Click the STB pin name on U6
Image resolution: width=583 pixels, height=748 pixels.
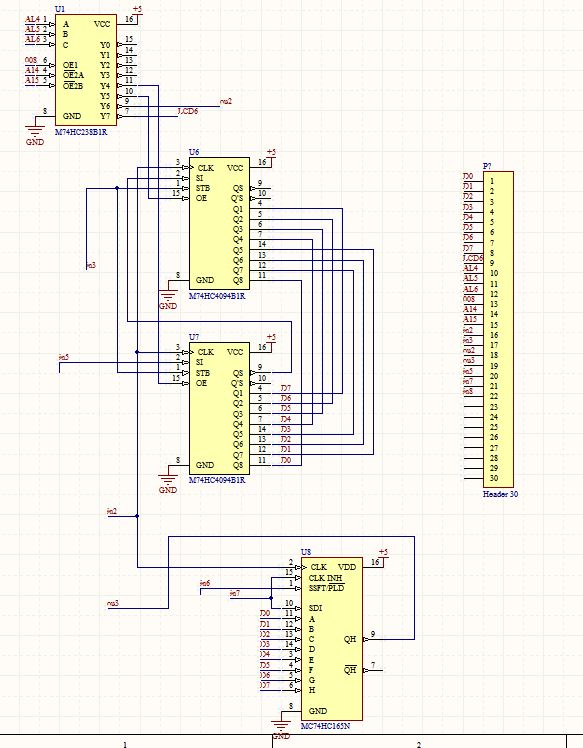pyautogui.click(x=203, y=188)
